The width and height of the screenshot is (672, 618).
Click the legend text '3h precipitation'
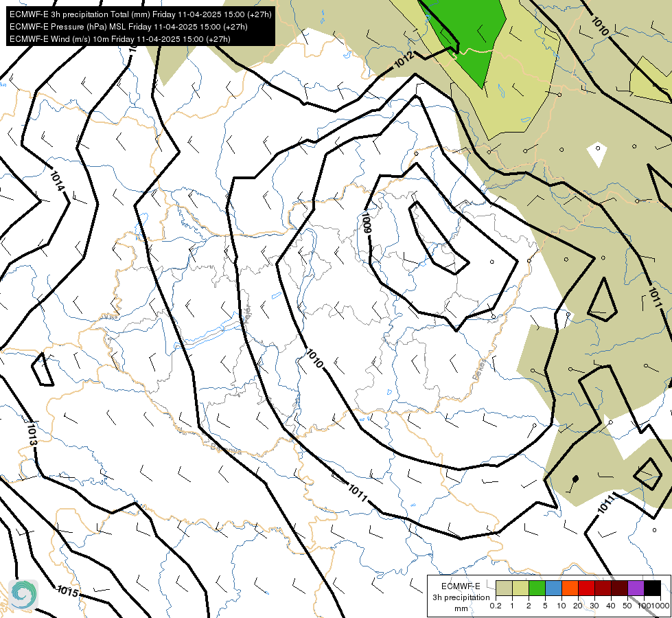point(461,597)
